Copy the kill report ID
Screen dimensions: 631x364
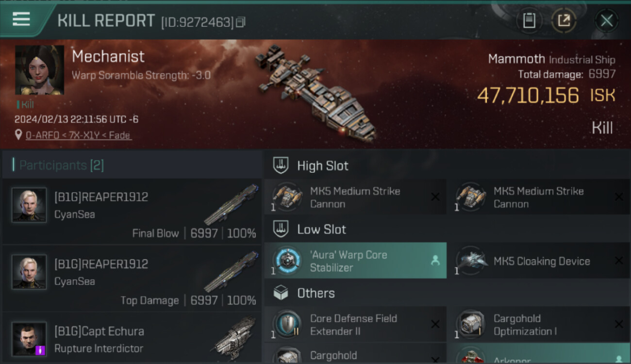[x=241, y=22]
